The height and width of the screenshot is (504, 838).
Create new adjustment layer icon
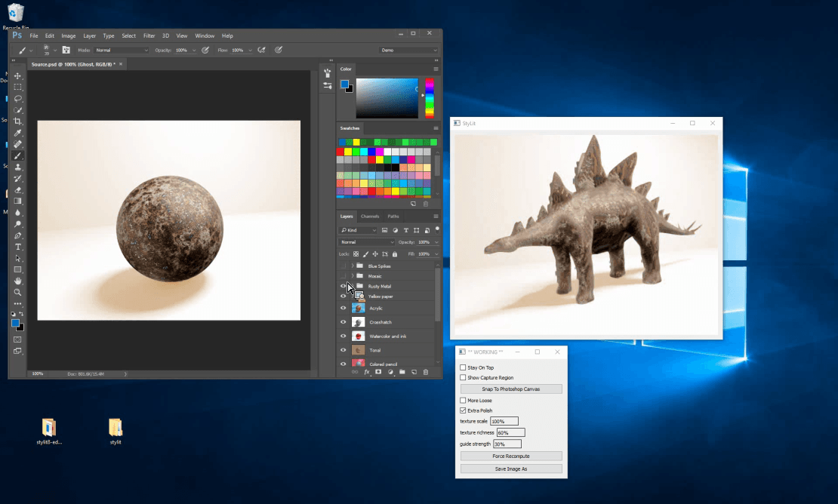390,372
